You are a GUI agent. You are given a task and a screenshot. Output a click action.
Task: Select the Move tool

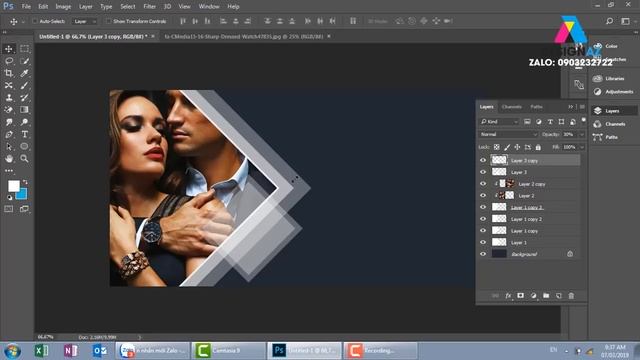[x=9, y=49]
